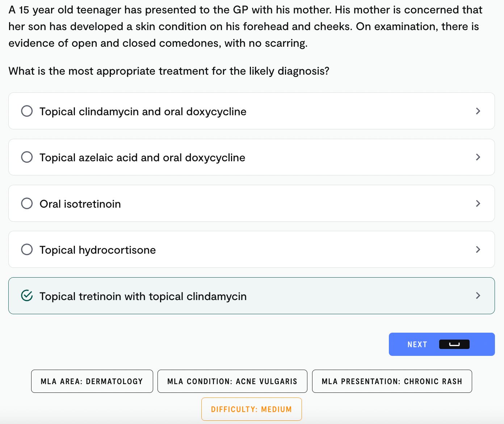504x424 pixels.
Task: Expand chevron on Topical tretinoin with clindamycin
Action: click(x=478, y=296)
